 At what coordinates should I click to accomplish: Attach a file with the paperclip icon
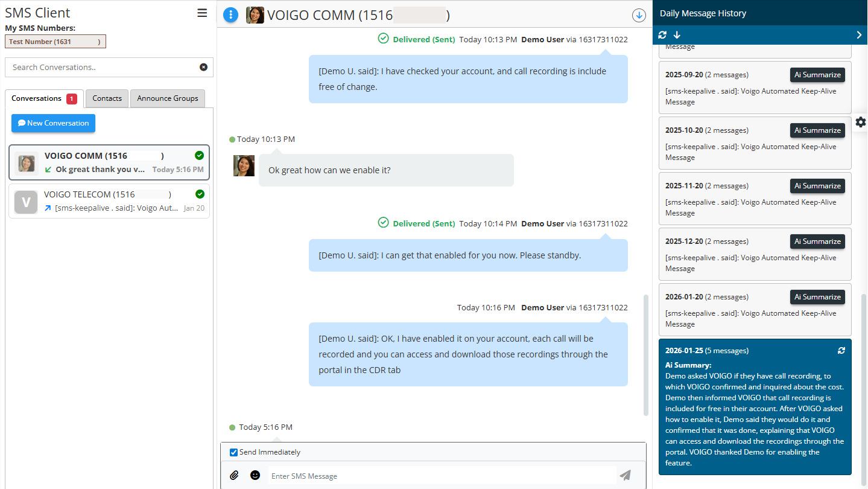click(x=235, y=475)
